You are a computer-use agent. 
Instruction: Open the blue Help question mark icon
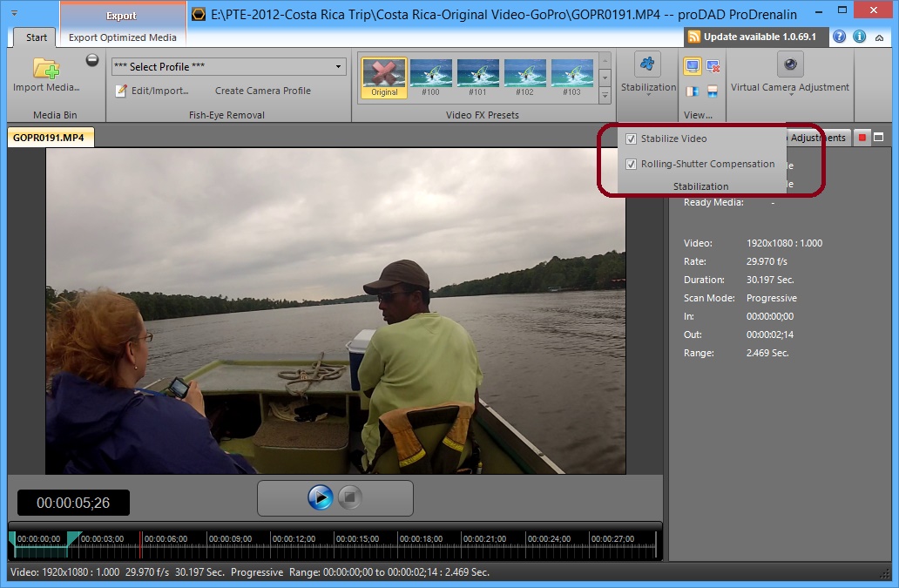(x=840, y=37)
